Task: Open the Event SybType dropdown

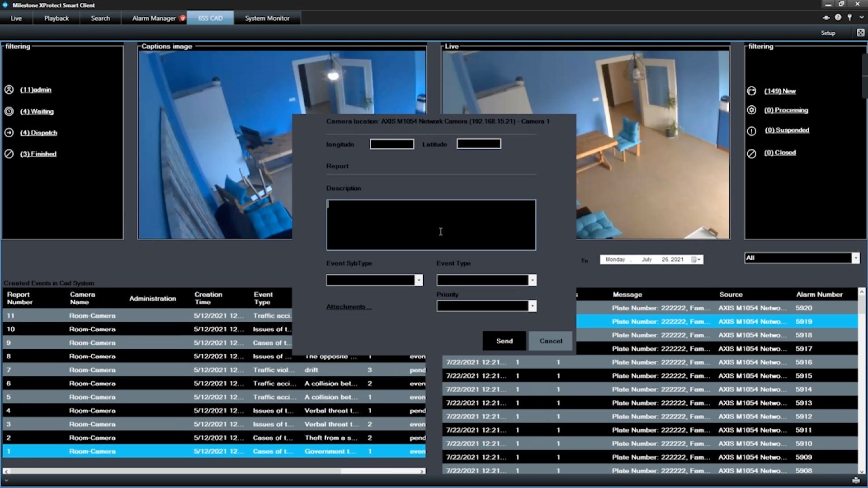Action: 419,280
